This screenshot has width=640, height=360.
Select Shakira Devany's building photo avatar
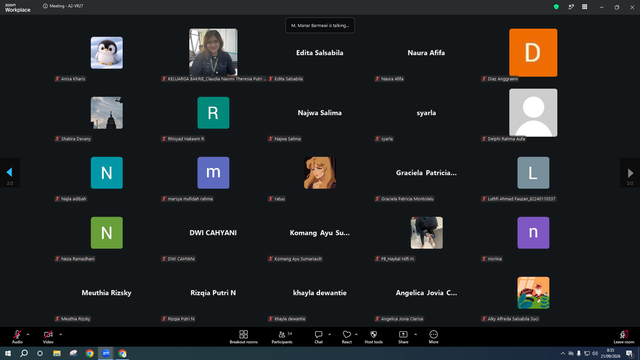pos(107,113)
